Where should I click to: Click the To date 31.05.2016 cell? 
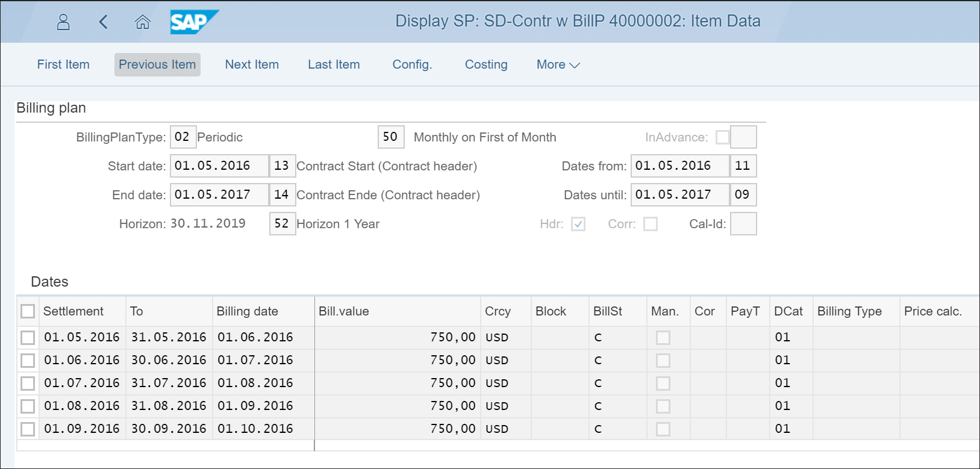click(169, 338)
